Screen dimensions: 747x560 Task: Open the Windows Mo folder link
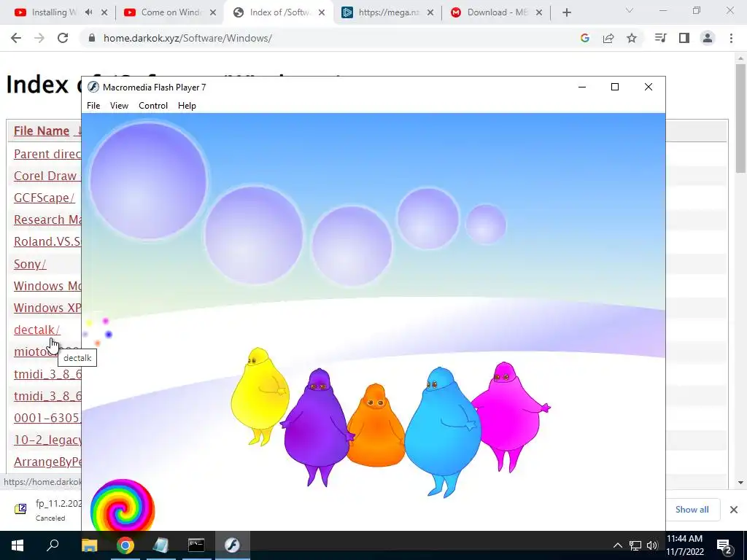click(47, 286)
